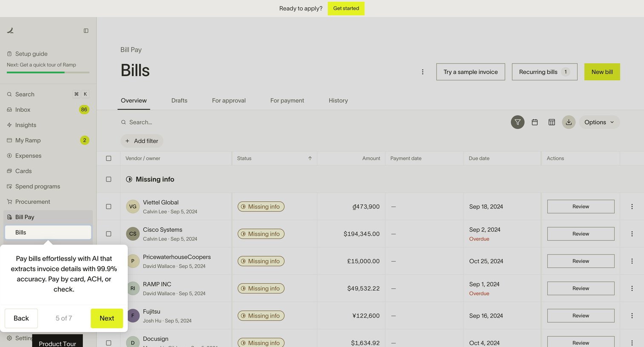The width and height of the screenshot is (644, 347).
Task: Open the filter funnel icon
Action: [517, 122]
